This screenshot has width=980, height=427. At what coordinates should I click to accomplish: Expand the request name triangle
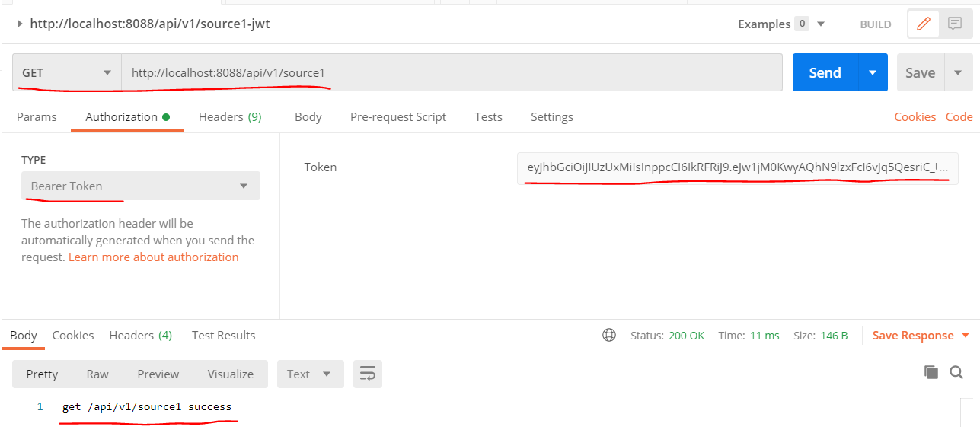(19, 24)
